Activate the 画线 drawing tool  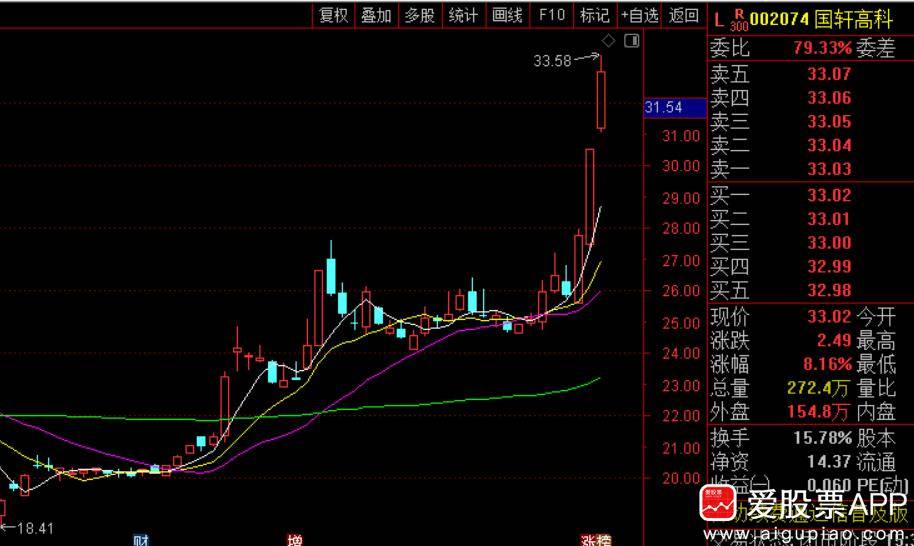point(507,16)
